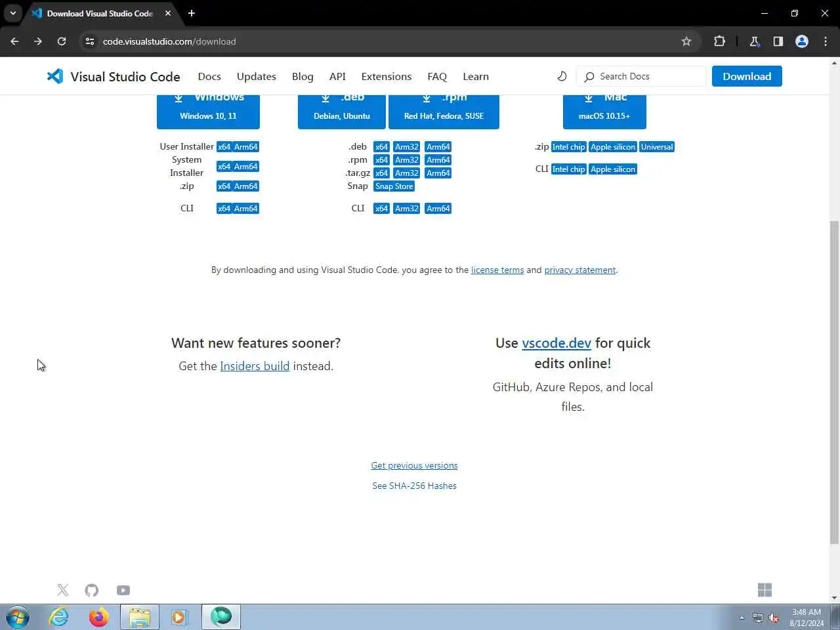840x630 pixels.
Task: Show hidden tray icons arrow
Action: (742, 618)
